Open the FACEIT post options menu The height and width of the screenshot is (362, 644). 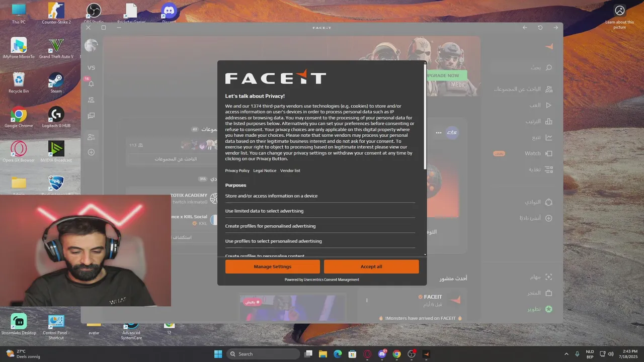point(367,300)
